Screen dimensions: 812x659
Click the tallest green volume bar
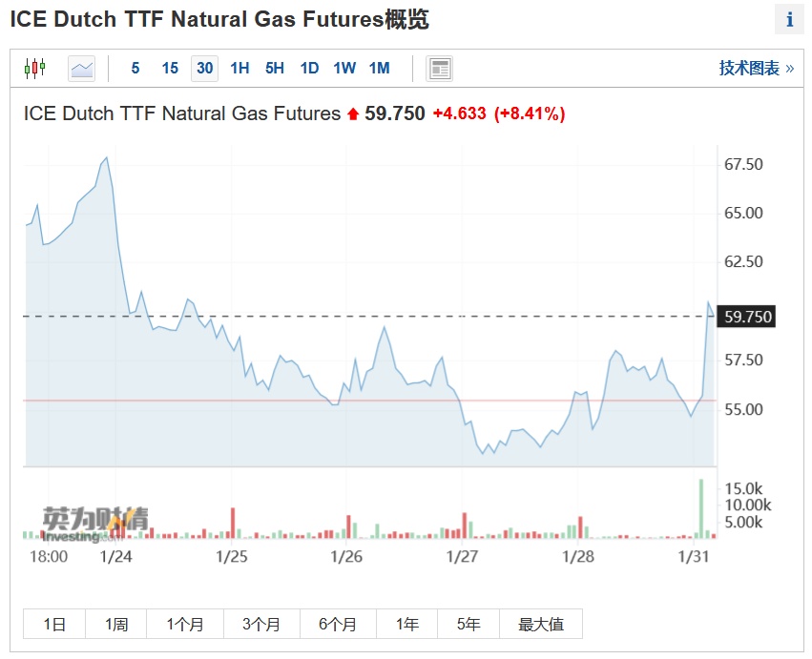tap(701, 507)
